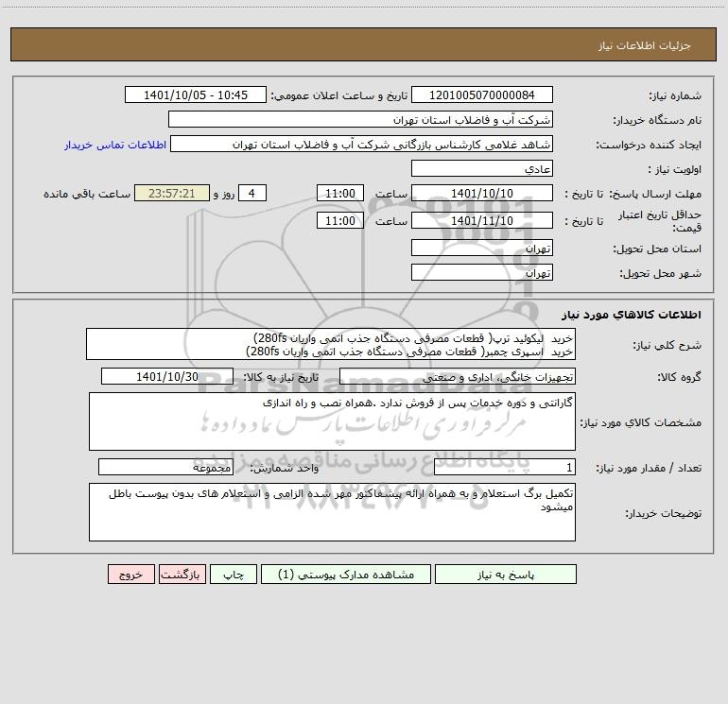Open اطلاعات تماس خریدار link

pos(115,145)
